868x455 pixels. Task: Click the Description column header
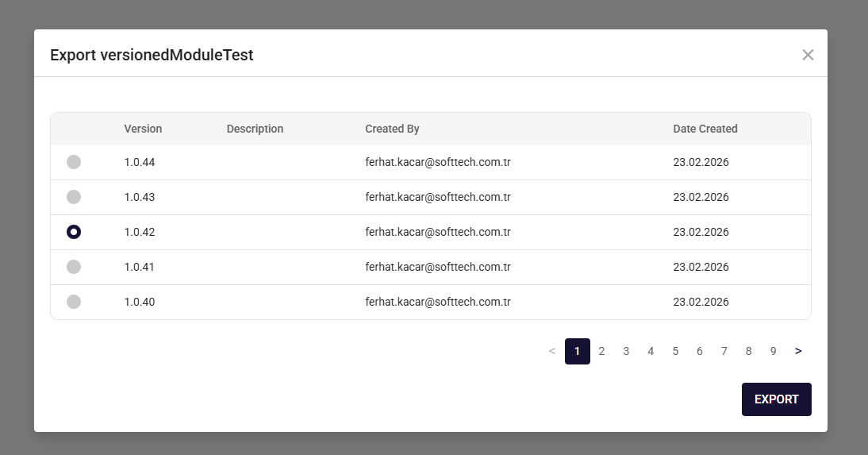[255, 129]
